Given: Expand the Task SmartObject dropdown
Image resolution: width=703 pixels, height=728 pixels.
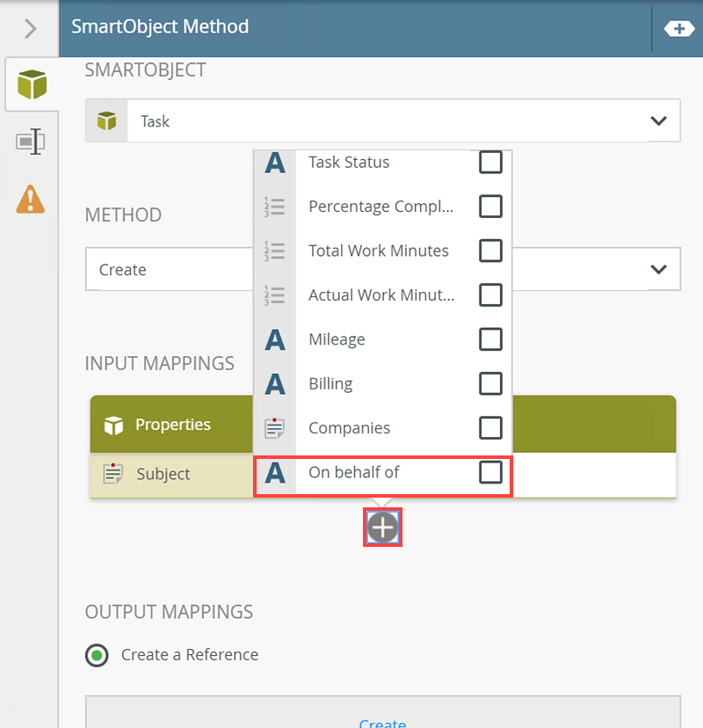Looking at the screenshot, I should pos(657,121).
